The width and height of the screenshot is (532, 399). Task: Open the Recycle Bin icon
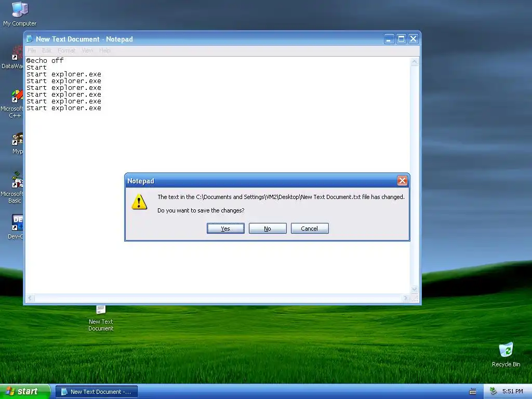[506, 355]
